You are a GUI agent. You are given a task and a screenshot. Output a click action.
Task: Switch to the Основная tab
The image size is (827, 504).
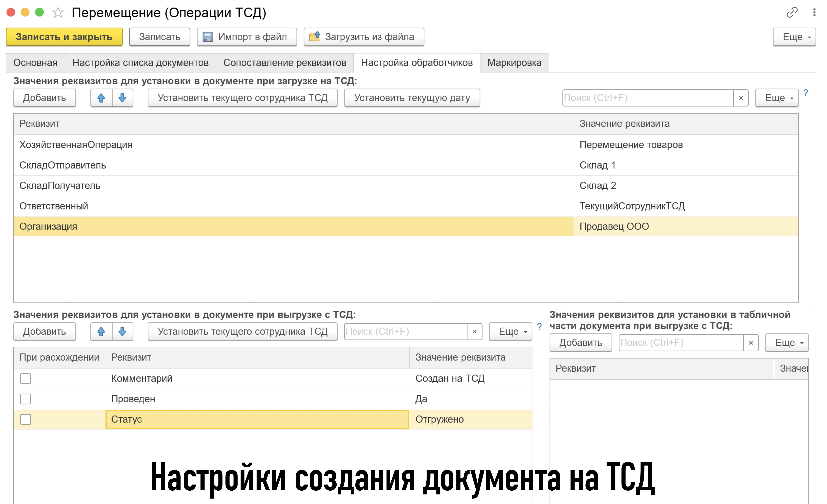[36, 63]
